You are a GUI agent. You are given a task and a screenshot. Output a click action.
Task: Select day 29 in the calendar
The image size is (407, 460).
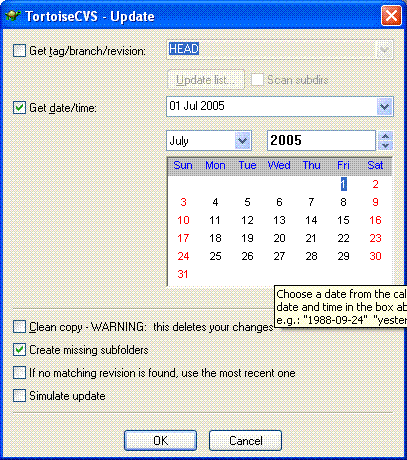click(x=343, y=256)
